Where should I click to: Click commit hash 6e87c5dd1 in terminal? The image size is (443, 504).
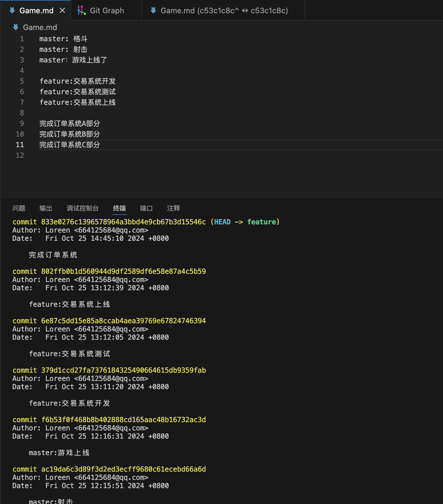point(124,321)
